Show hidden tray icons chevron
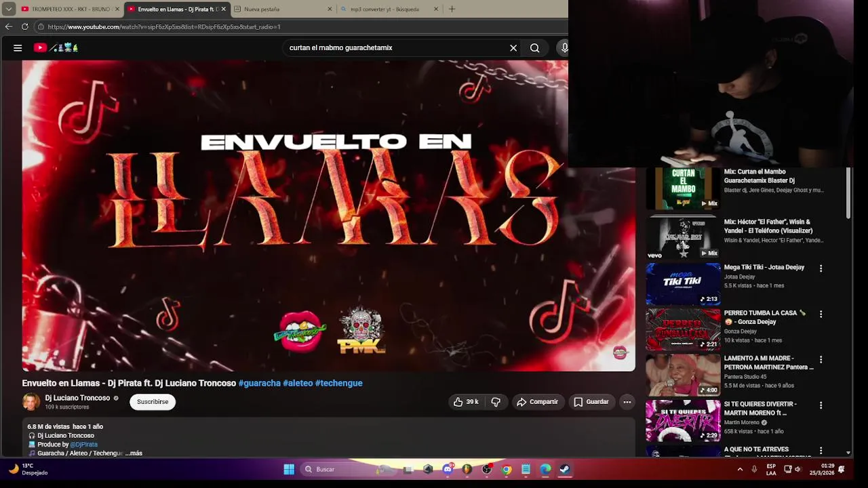 740,469
